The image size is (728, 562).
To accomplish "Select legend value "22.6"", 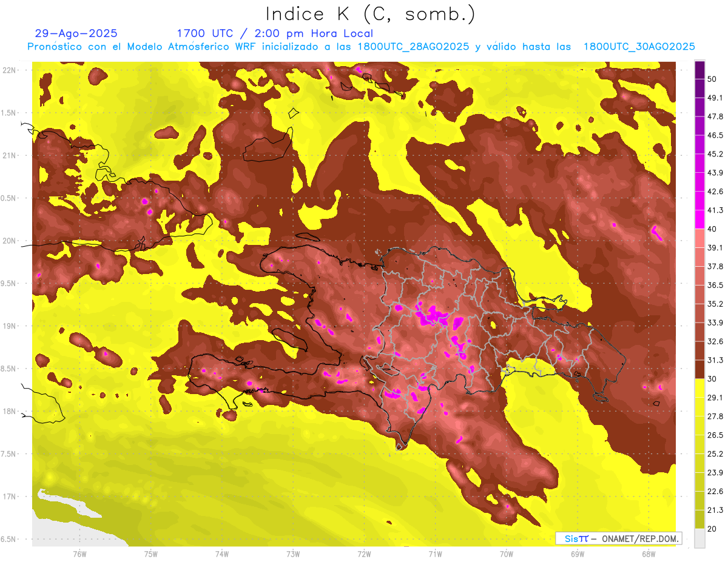I will [715, 491].
